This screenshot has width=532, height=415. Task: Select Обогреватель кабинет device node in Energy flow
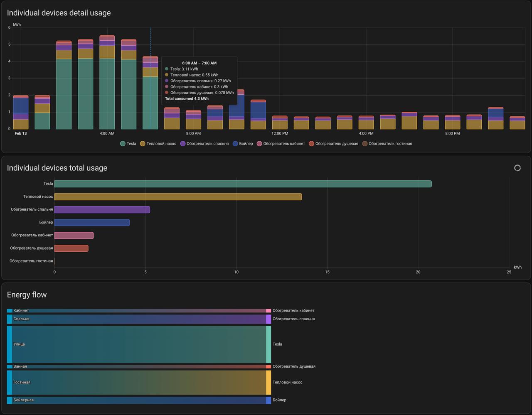(x=268, y=311)
